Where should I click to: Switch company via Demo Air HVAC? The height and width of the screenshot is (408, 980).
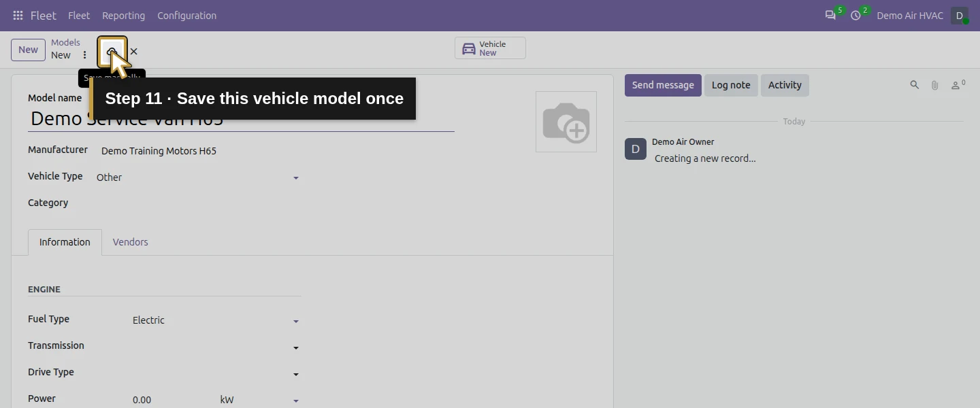point(910,16)
